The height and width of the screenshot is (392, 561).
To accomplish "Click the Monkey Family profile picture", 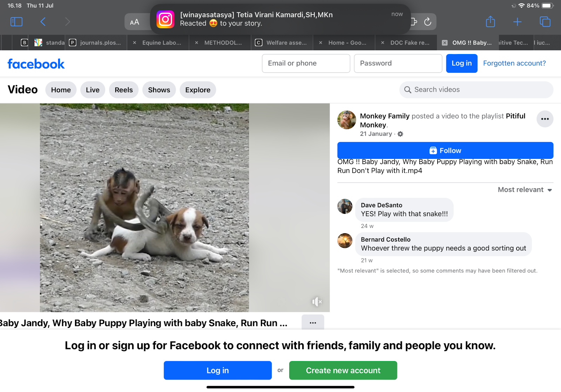I will click(346, 120).
